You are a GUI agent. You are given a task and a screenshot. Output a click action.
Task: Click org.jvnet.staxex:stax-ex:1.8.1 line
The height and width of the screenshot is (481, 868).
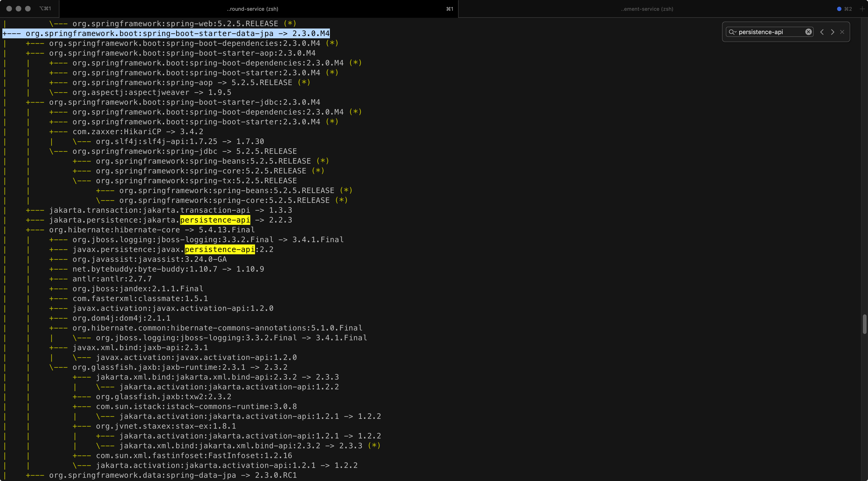tap(166, 426)
